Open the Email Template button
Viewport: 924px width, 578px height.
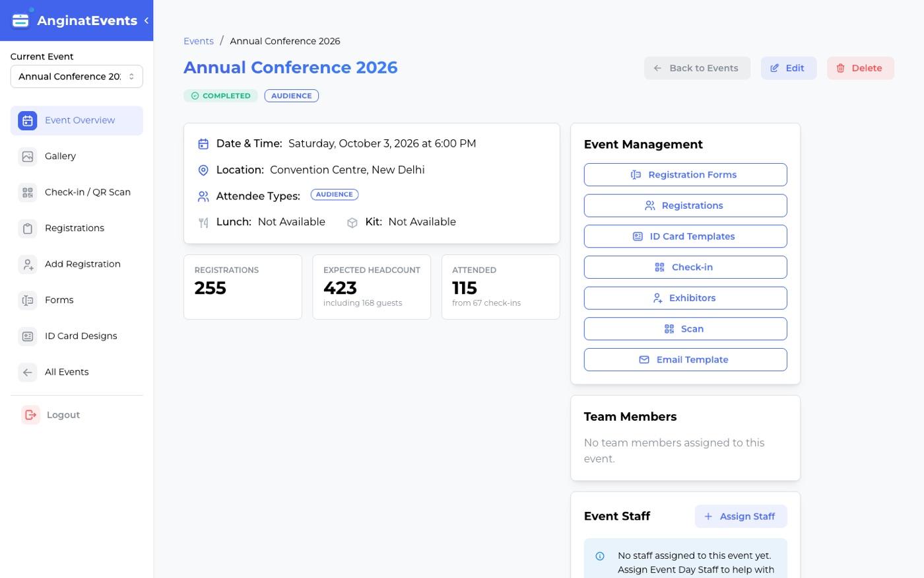point(685,360)
